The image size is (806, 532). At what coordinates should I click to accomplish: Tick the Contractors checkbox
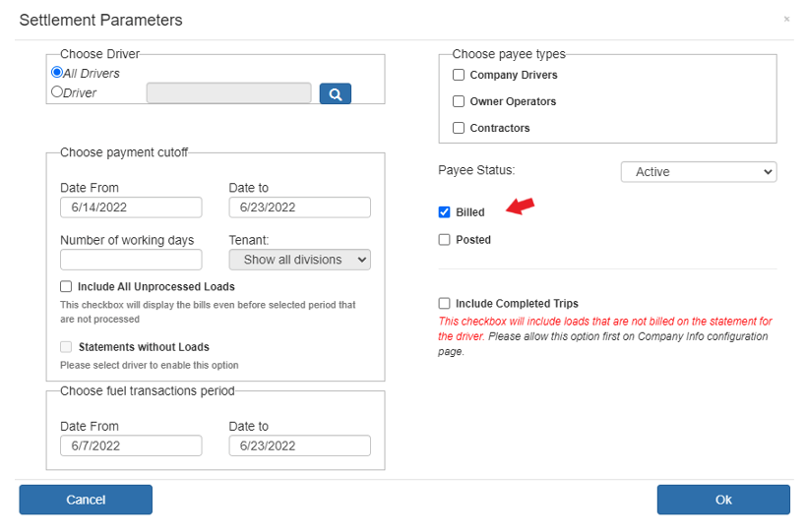pos(458,128)
